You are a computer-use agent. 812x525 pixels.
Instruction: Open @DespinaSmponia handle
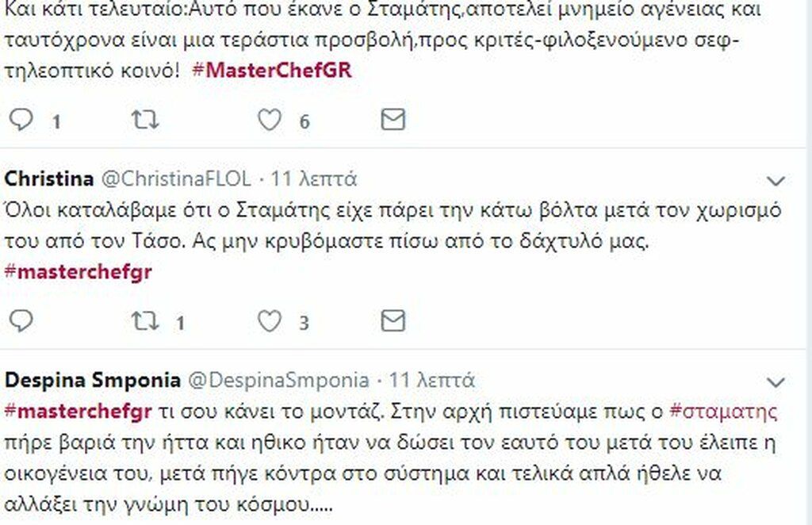click(x=278, y=381)
